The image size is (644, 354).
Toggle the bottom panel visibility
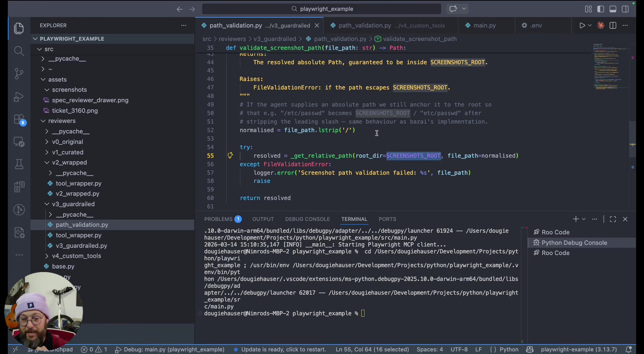click(612, 9)
